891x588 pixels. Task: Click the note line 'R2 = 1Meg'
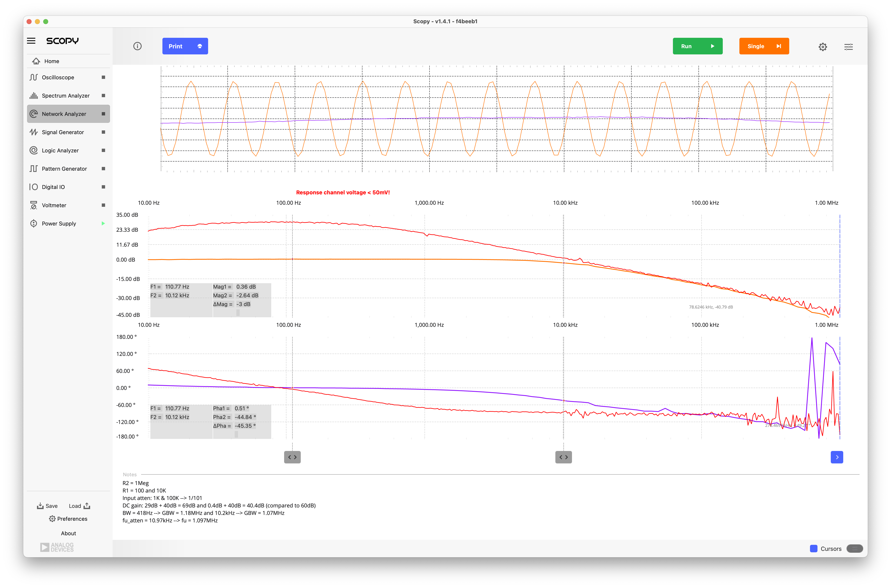[x=135, y=483]
